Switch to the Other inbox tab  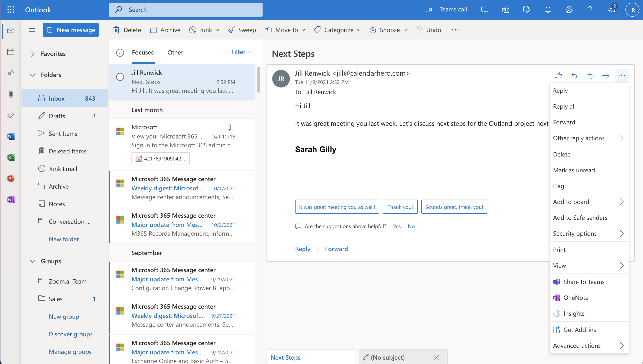175,52
